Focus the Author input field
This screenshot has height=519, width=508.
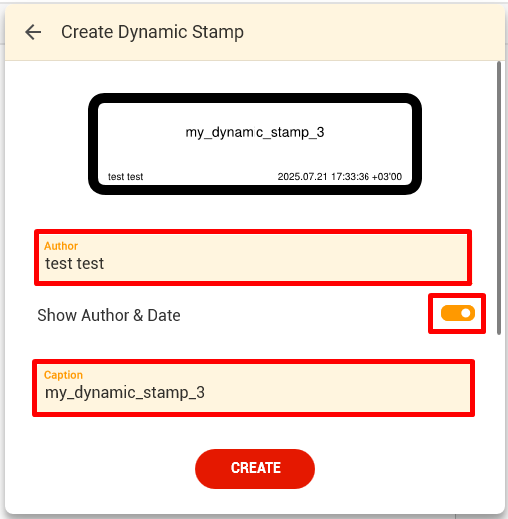(x=253, y=257)
